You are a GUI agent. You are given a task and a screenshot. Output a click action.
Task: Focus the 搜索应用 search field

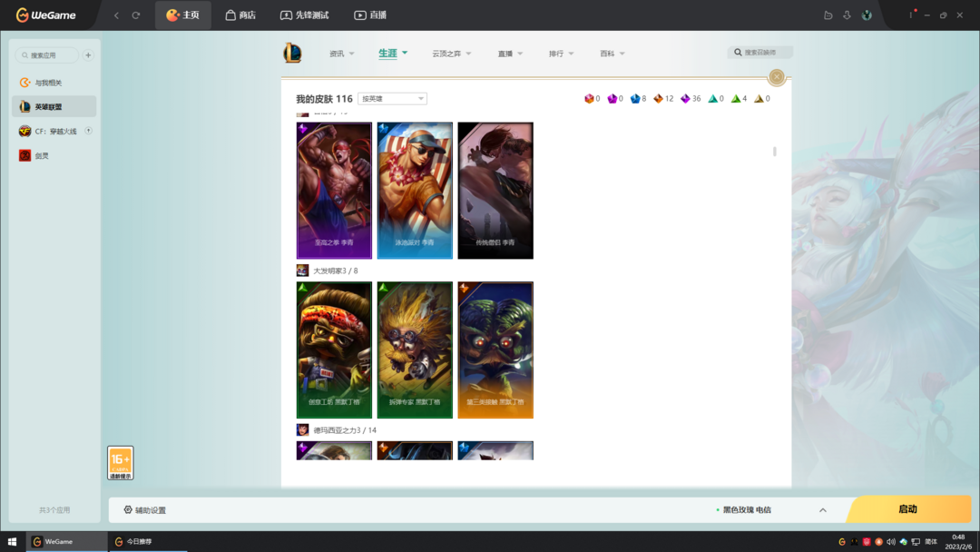coord(47,55)
